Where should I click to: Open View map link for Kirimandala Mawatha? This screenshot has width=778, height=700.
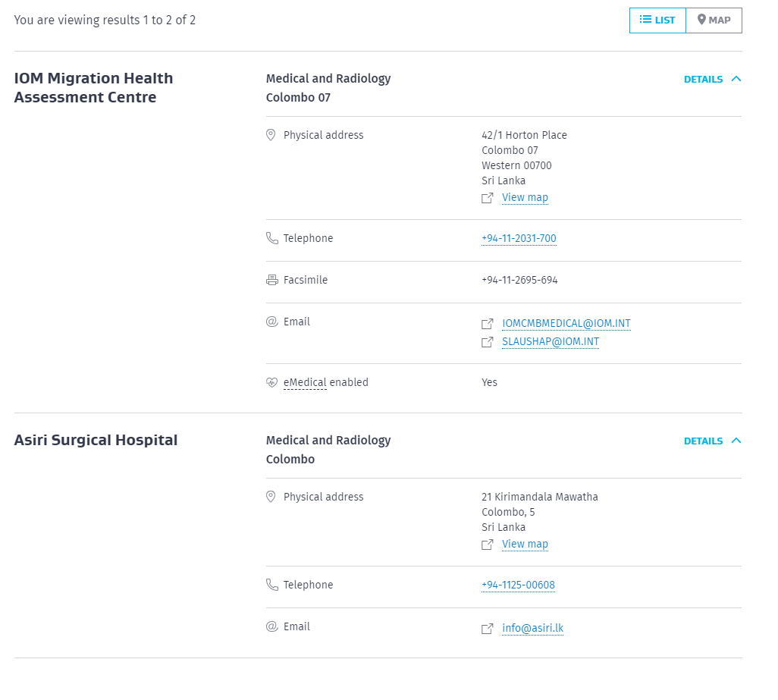click(525, 545)
